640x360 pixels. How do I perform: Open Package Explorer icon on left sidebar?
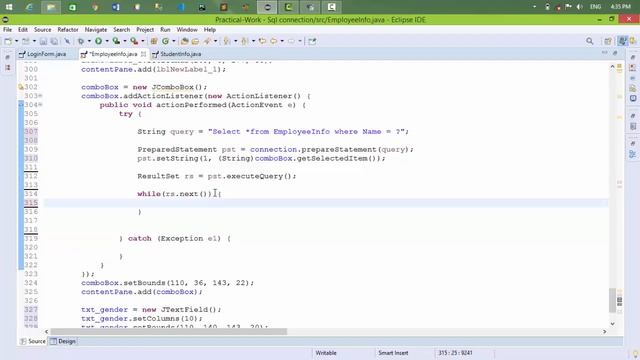pos(8,67)
